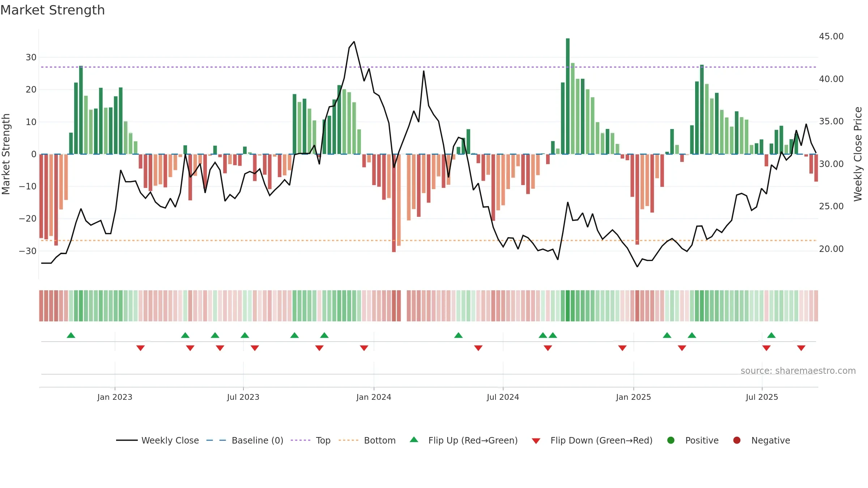Toggle the Bottom legend entry
This screenshot has height=488, width=868.
367,440
